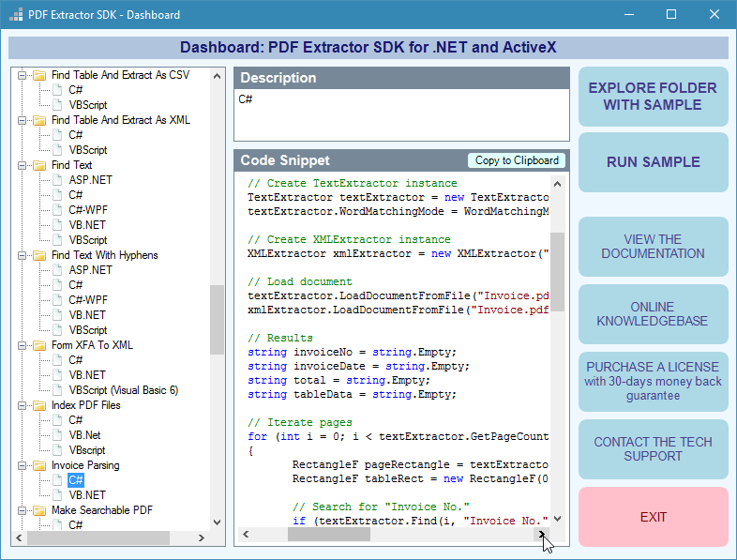Exit the dashboard
737x560 pixels.
coord(653,517)
